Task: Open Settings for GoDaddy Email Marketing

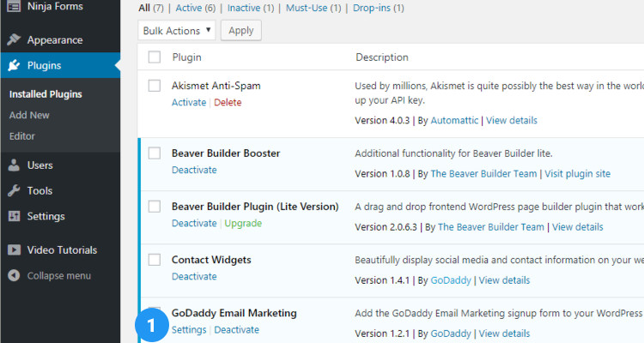Action: (x=189, y=330)
